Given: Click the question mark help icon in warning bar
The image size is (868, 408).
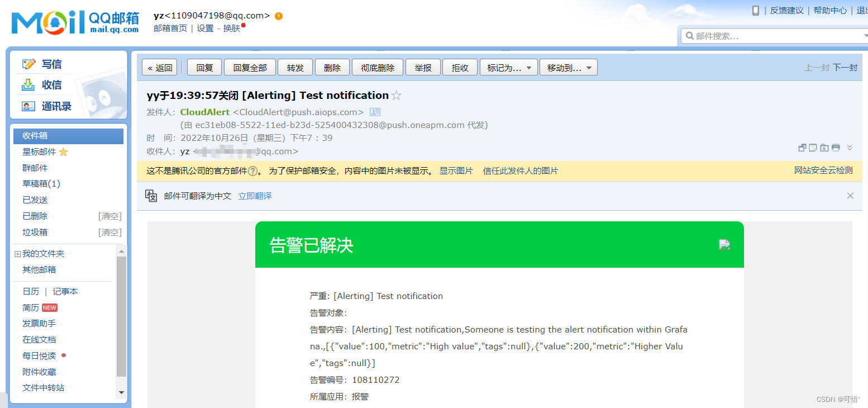Looking at the screenshot, I should [252, 171].
